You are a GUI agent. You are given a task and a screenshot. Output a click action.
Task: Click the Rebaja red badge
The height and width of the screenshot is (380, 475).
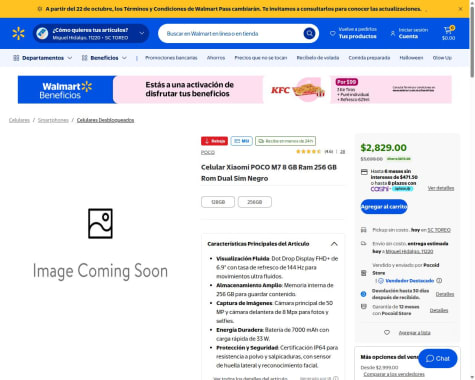point(214,141)
